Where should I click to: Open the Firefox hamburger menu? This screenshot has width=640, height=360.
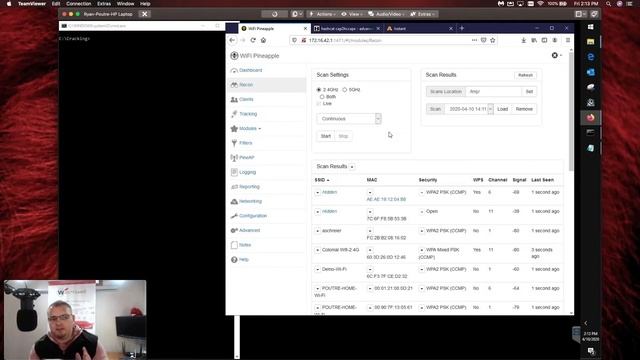coord(568,40)
